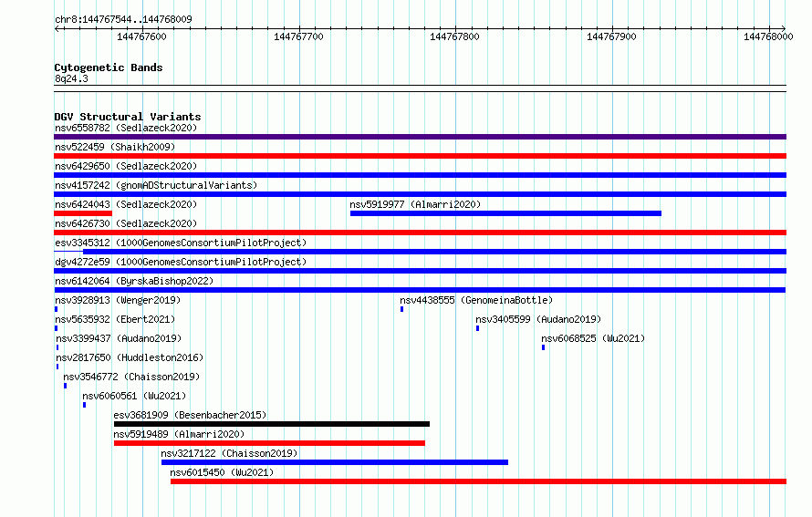The width and height of the screenshot is (812, 517).
Task: Click the nsv3928913 (Wenger2019) label
Action: tap(118, 300)
